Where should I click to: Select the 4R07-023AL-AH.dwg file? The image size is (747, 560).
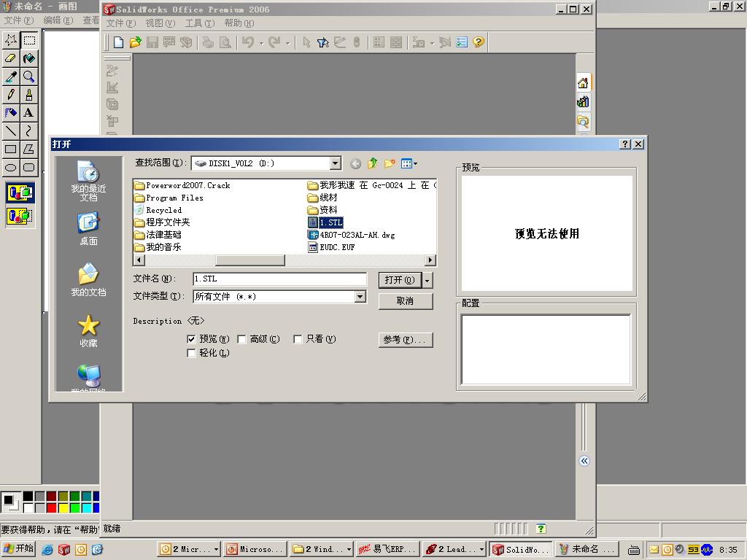pyautogui.click(x=352, y=235)
